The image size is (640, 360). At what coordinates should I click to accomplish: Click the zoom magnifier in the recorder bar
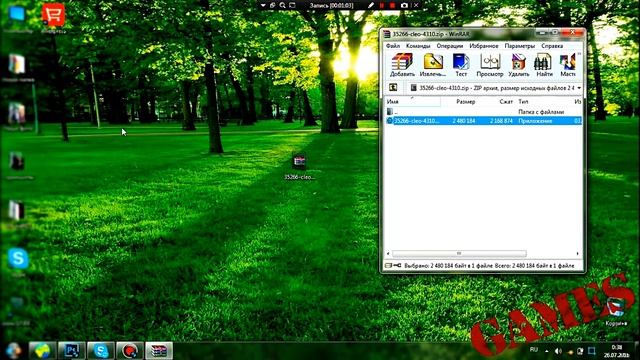coord(282,5)
